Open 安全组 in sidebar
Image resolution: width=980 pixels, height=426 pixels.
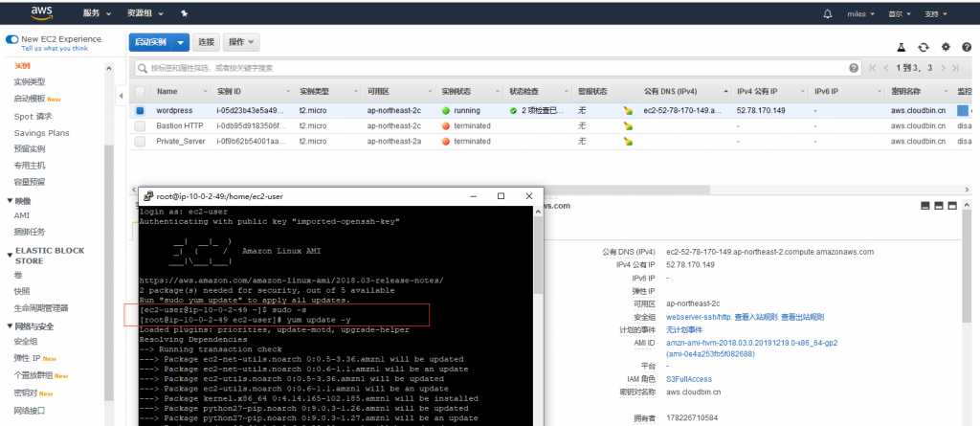click(26, 342)
